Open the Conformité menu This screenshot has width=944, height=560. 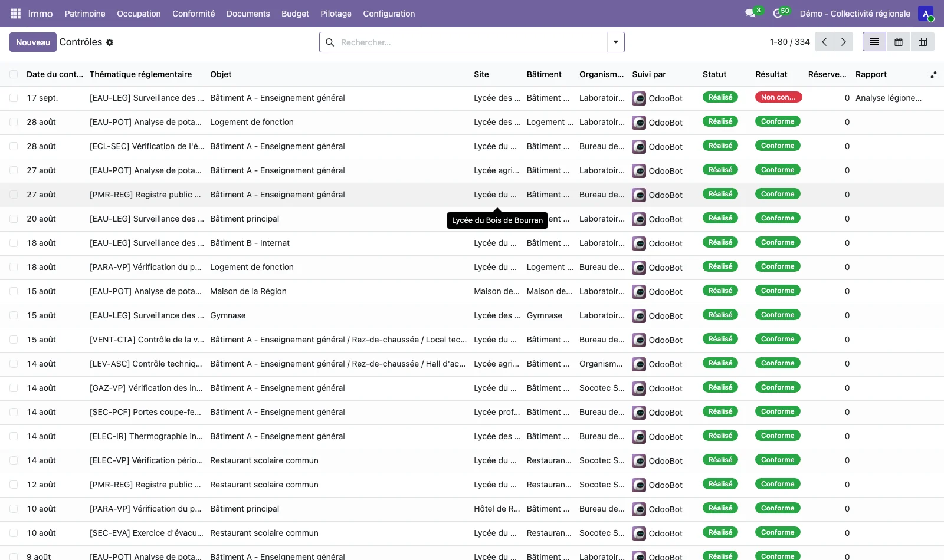(x=194, y=14)
